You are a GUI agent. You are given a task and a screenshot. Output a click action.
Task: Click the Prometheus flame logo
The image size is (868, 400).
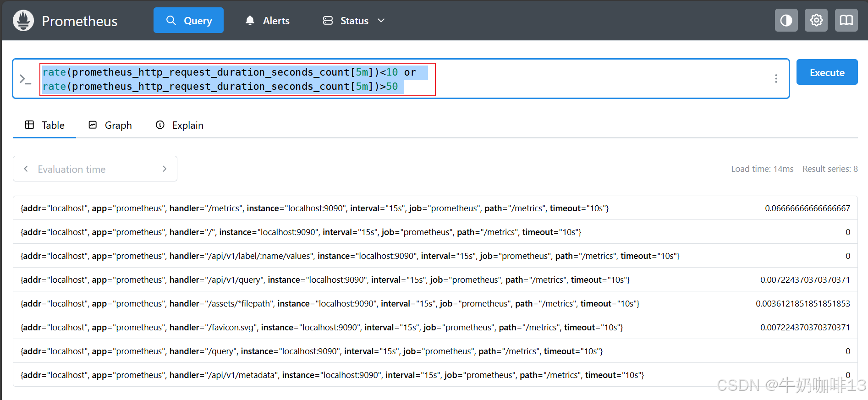pyautogui.click(x=23, y=21)
